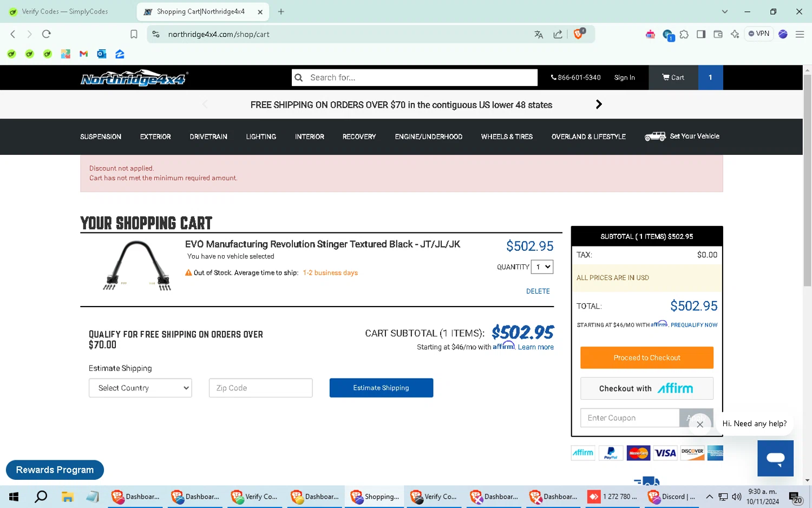812x508 pixels.
Task: Click the browser address bar URL
Action: 219,34
